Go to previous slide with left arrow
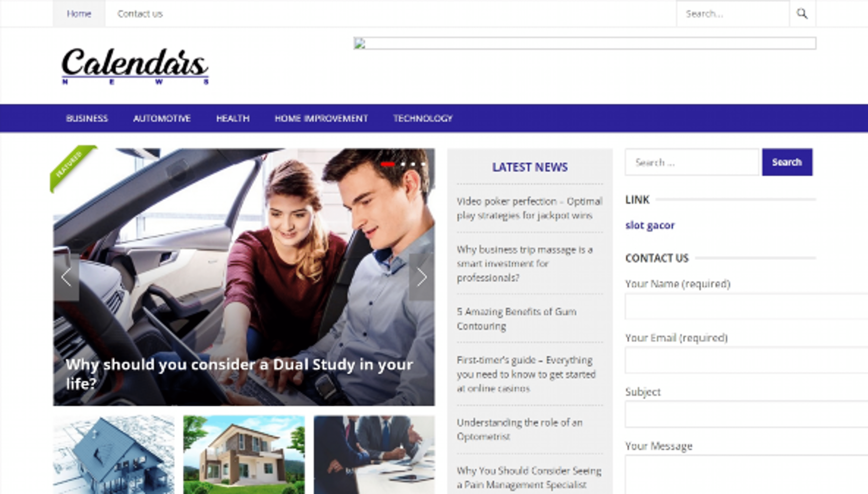The width and height of the screenshot is (868, 494). pos(66,277)
